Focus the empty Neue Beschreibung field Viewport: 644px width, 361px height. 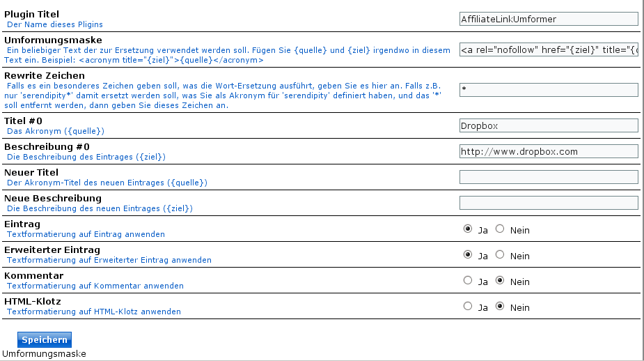pos(549,203)
